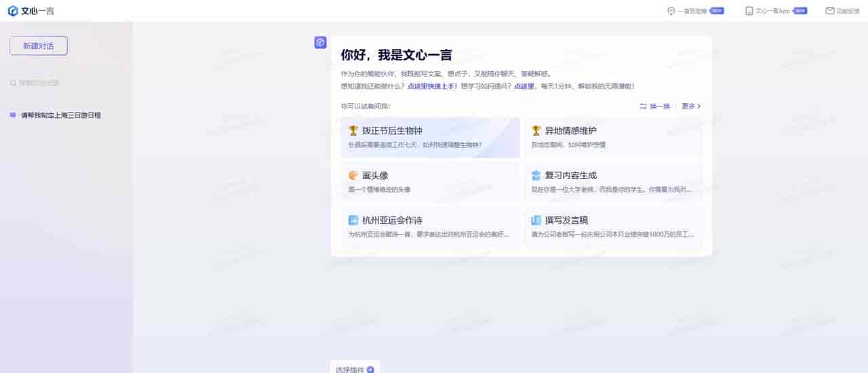Click the 点这里 link for learning prompts

524,86
